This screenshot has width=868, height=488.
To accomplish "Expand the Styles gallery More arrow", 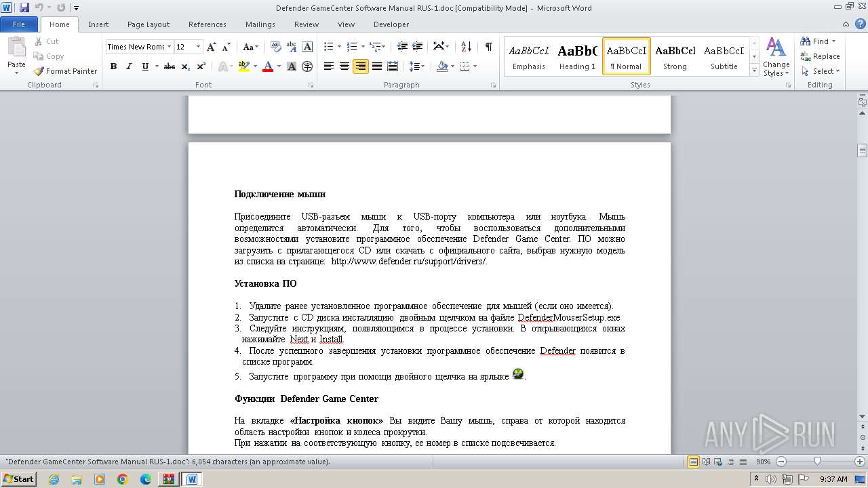I will (754, 70).
